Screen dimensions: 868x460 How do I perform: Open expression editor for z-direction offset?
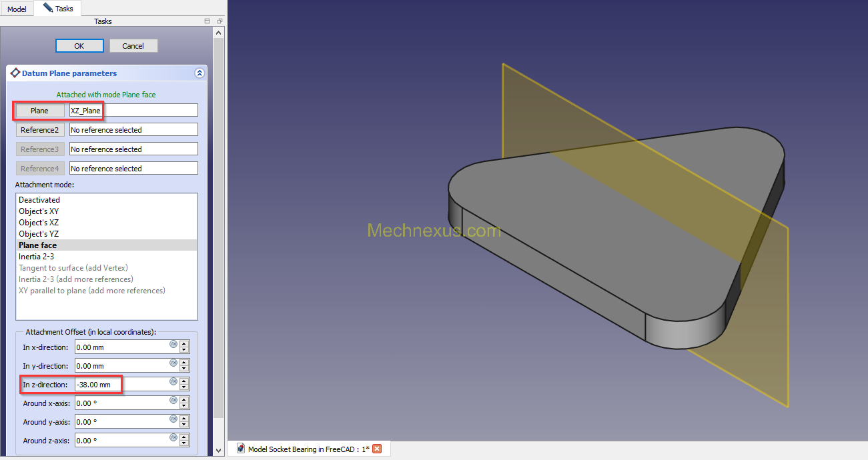(x=173, y=382)
